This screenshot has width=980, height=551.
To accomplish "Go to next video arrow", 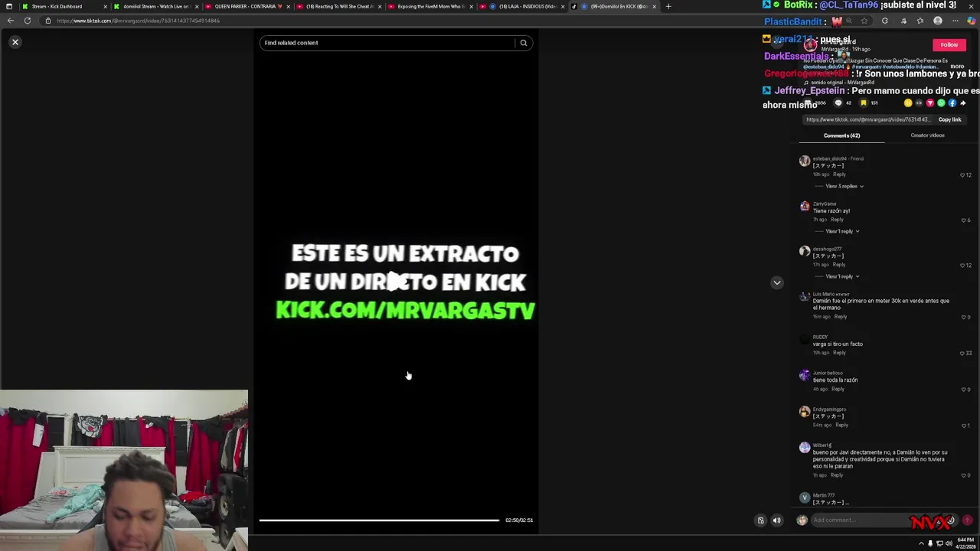I will [776, 282].
